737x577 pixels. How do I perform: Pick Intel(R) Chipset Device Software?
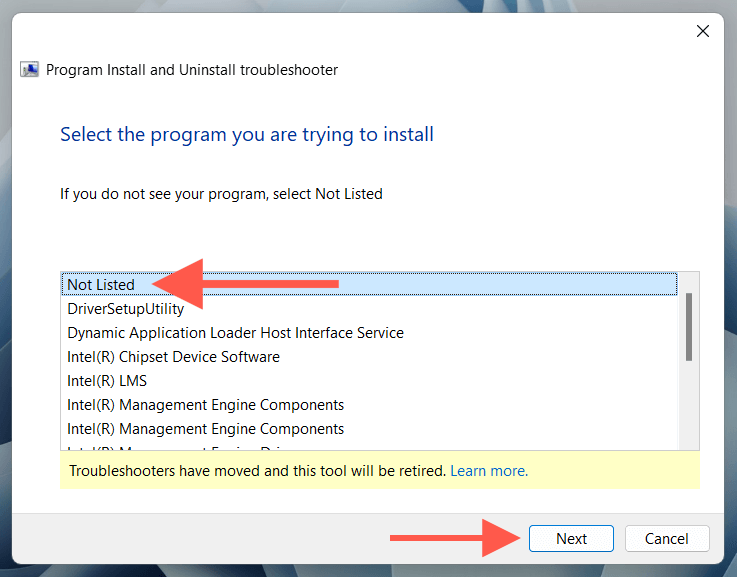click(173, 357)
